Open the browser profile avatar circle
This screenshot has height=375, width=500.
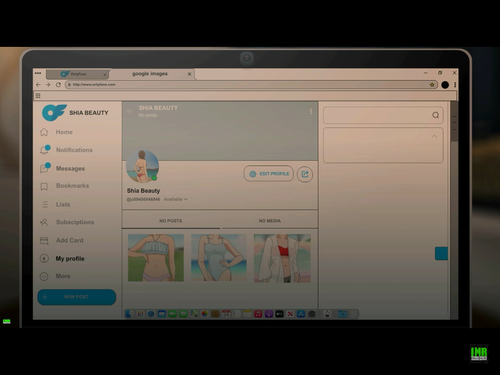445,85
